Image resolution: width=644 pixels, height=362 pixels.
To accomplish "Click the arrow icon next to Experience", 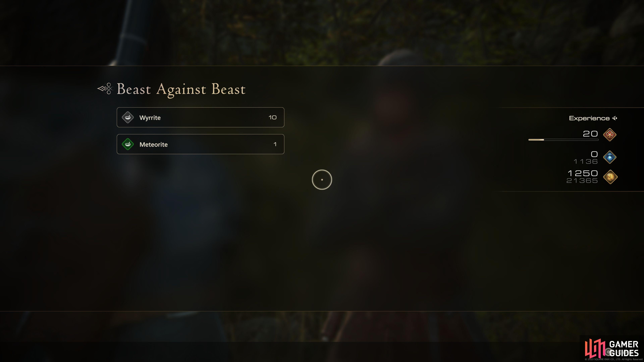I will 615,118.
